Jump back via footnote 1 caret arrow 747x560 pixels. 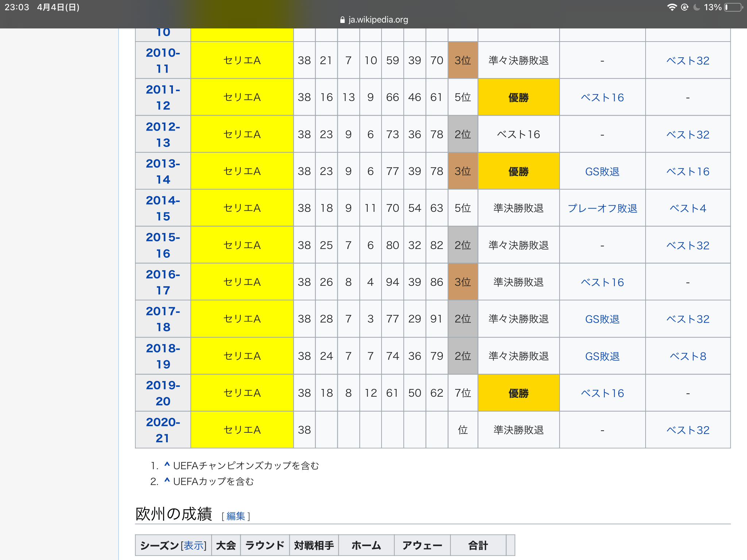pyautogui.click(x=167, y=465)
